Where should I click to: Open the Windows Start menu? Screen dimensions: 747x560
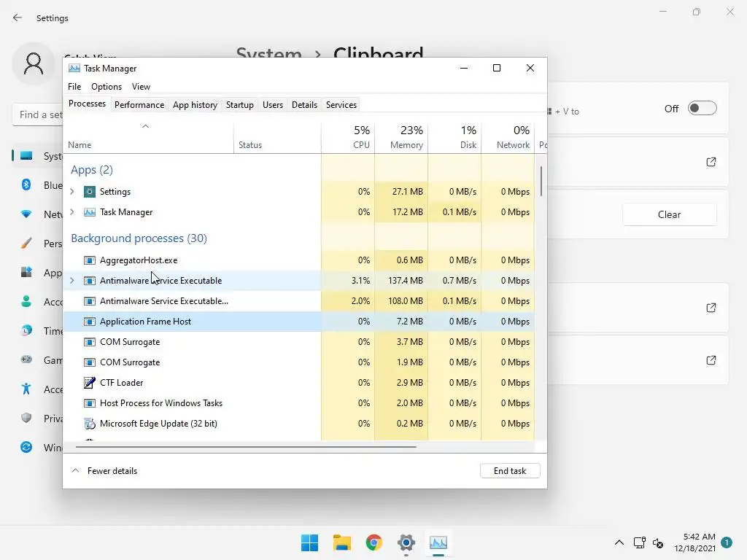(x=309, y=542)
